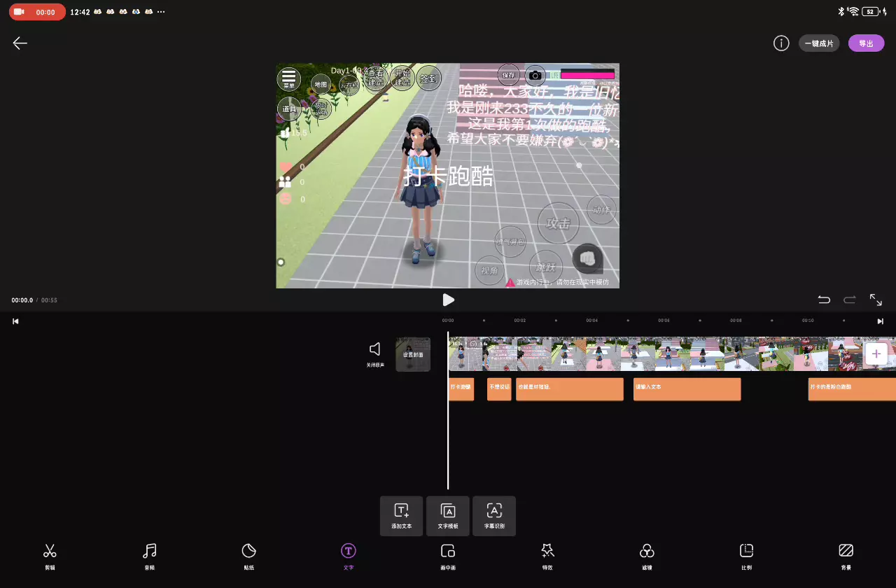
Task: Start 字幕识别 subtitle recognition
Action: coord(494,516)
